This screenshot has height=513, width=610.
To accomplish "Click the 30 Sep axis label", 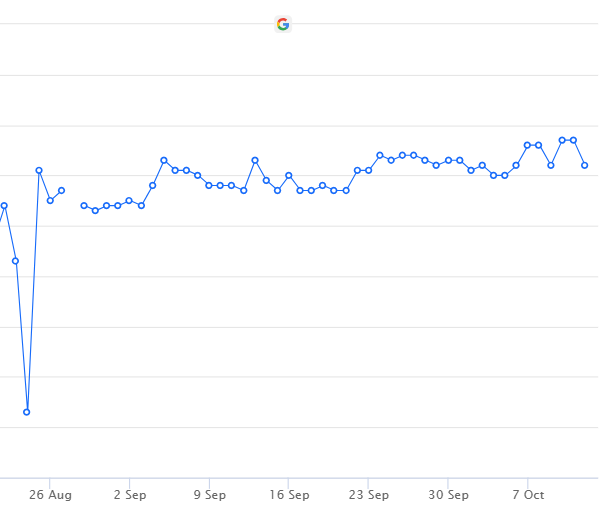I will [449, 495].
